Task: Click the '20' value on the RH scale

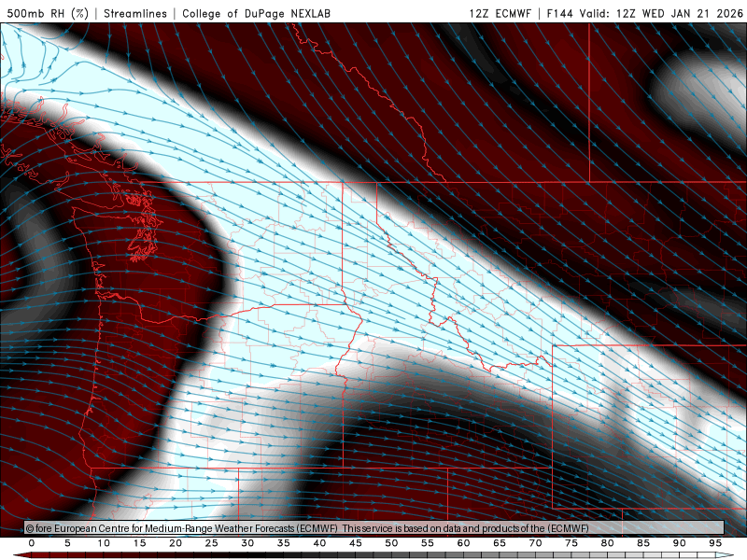Action: coord(176,543)
